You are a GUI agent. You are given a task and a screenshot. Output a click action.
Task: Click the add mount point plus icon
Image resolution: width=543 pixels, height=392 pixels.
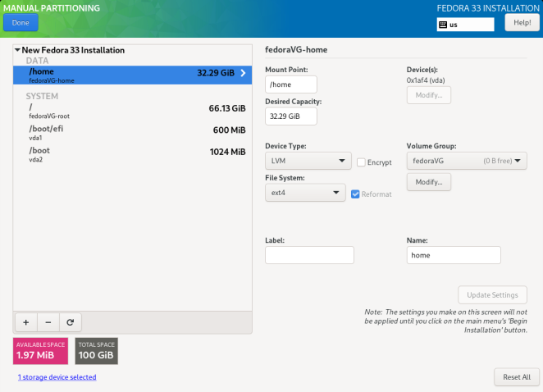(x=26, y=322)
